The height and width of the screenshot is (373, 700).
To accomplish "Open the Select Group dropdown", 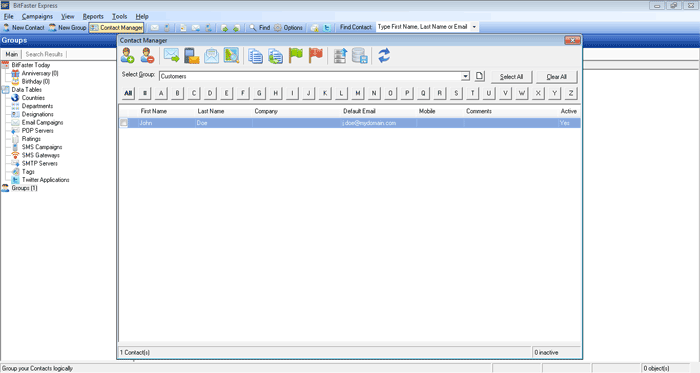I will coord(465,76).
